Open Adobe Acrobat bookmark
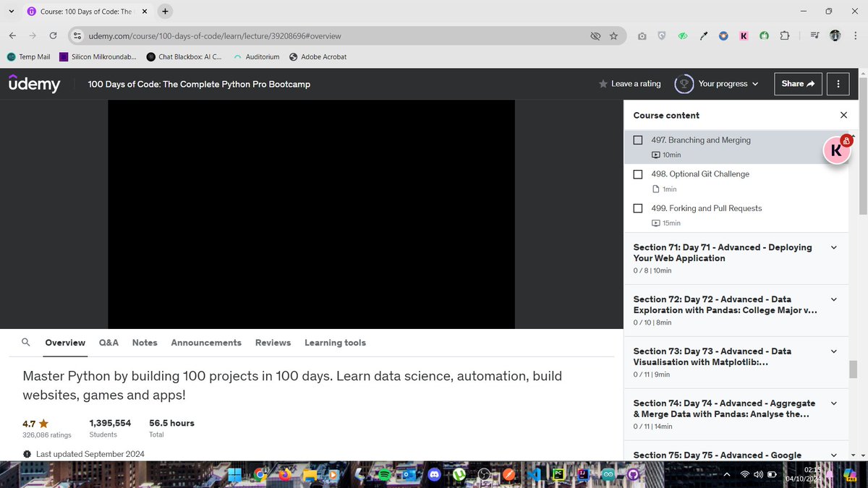Viewport: 868px width, 488px height. coord(318,56)
